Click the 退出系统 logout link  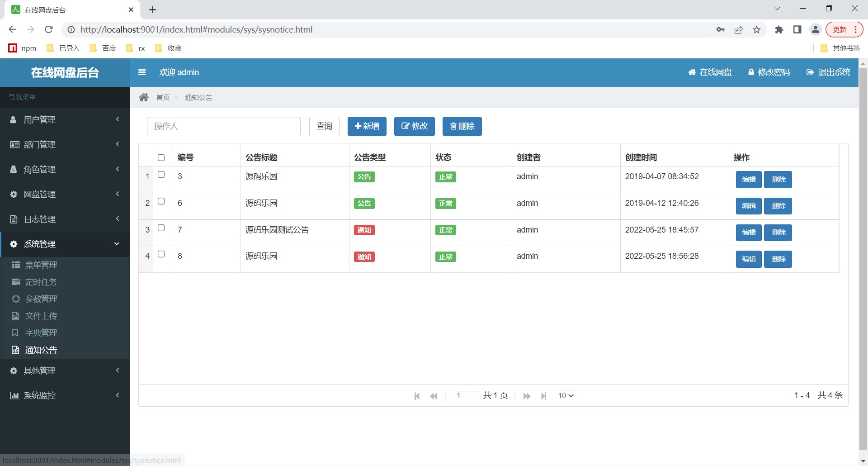[828, 72]
